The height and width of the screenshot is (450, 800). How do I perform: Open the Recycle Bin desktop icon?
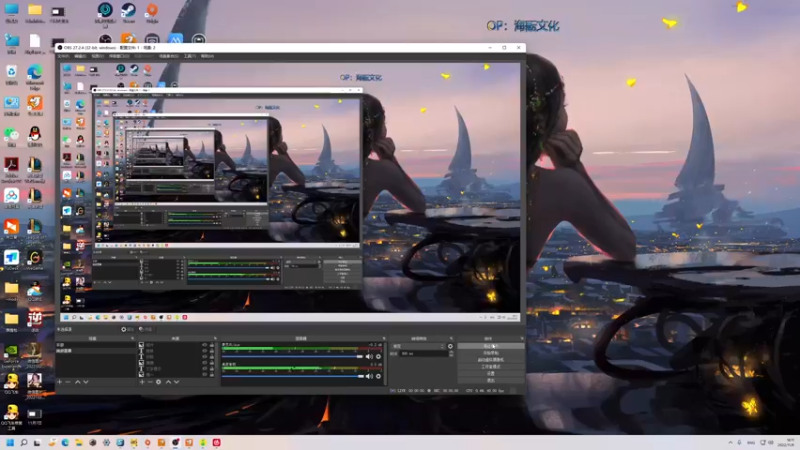pos(11,74)
